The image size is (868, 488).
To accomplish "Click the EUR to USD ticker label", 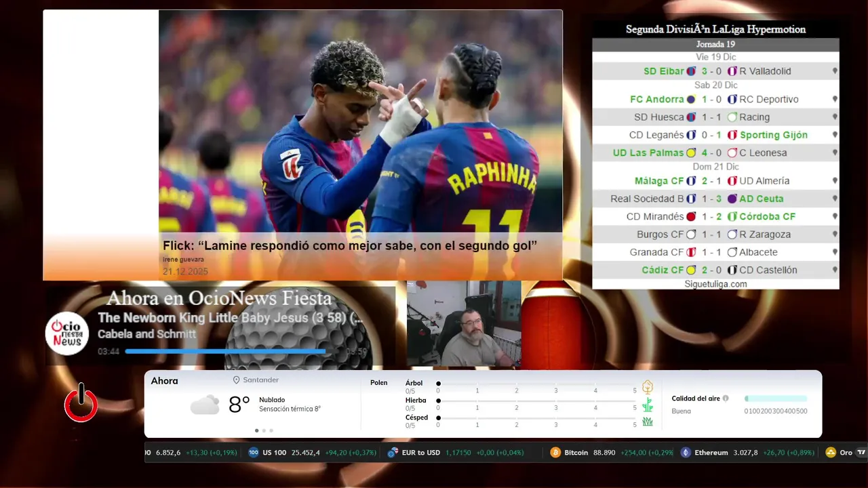I will click(421, 453).
